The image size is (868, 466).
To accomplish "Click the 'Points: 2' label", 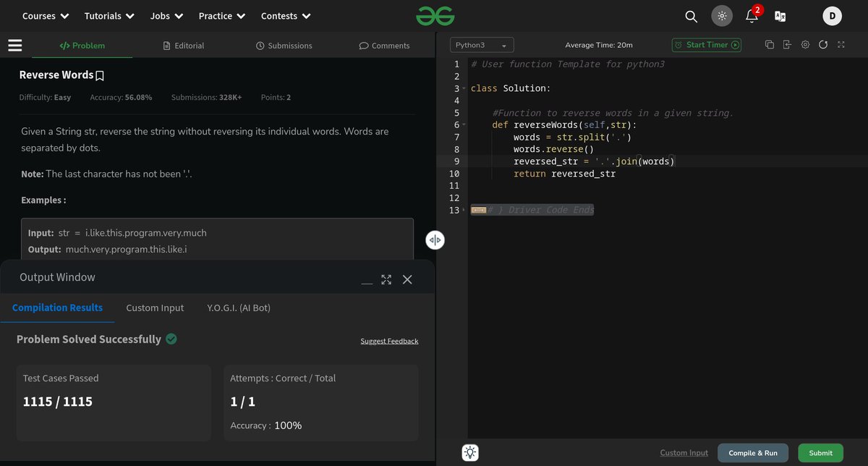I will (276, 97).
